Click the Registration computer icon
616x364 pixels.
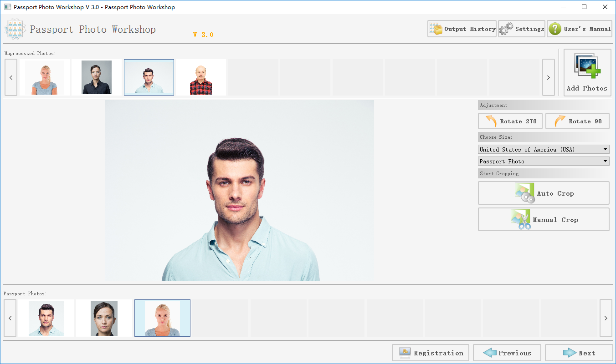[405, 353]
